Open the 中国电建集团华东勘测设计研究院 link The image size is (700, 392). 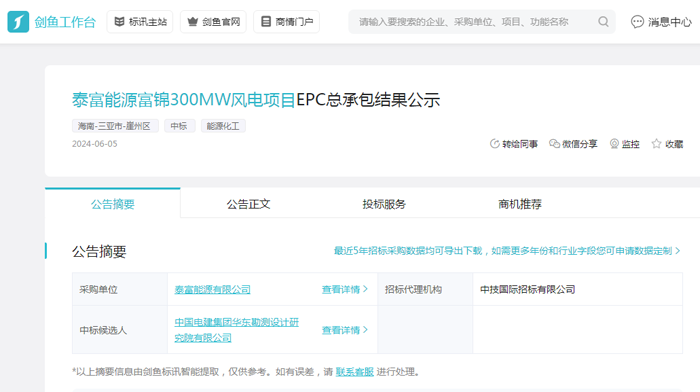tap(236, 330)
